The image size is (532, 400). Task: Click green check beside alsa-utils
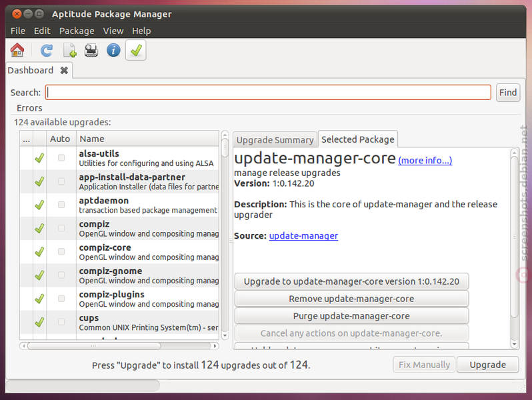tap(39, 158)
